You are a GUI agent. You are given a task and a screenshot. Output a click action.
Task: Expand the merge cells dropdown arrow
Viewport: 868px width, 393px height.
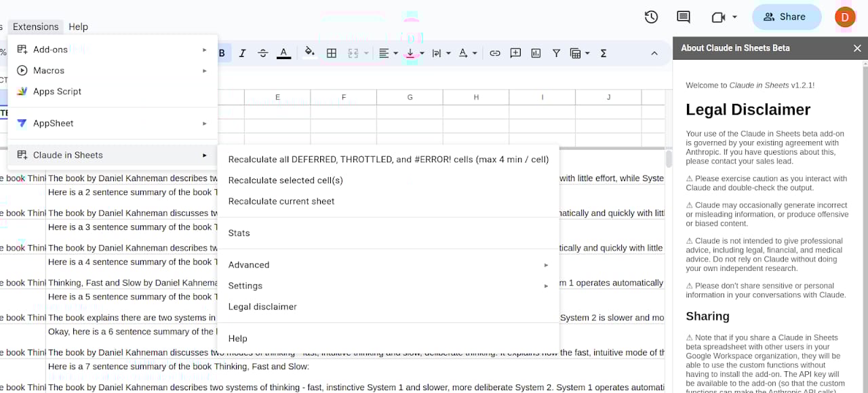(x=366, y=53)
